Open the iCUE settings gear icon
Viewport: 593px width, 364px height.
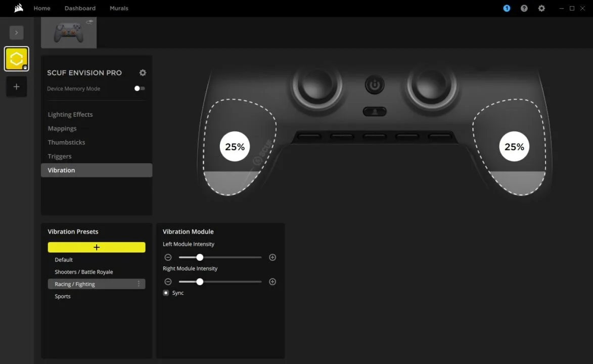pyautogui.click(x=541, y=8)
